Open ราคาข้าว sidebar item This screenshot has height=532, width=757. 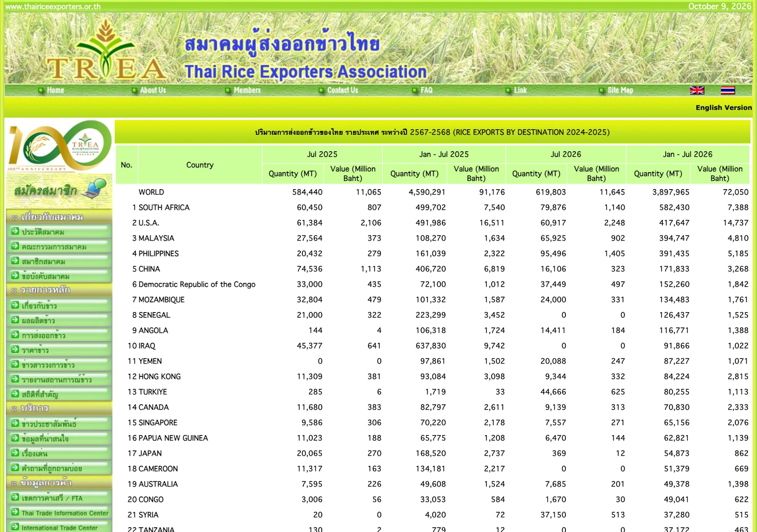pos(59,350)
